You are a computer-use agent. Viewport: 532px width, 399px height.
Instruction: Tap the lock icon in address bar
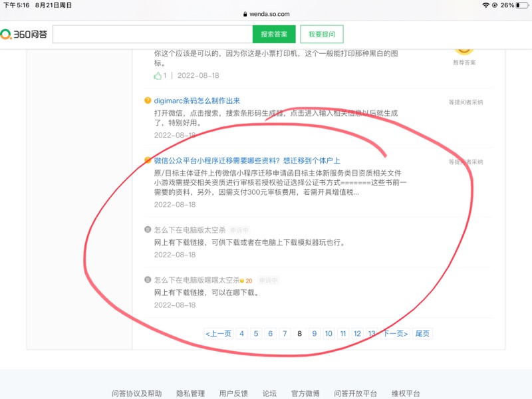tap(245, 14)
